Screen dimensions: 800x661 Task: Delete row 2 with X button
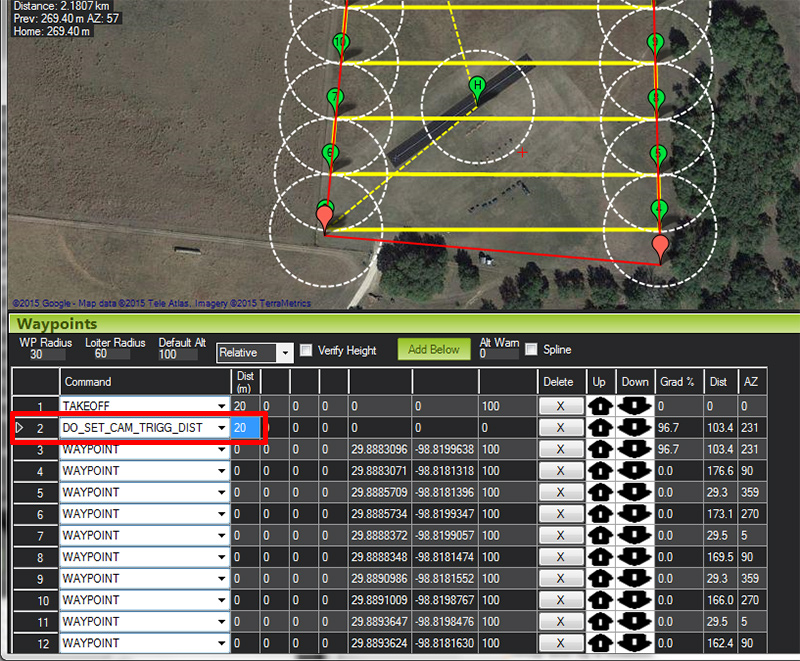[559, 428]
